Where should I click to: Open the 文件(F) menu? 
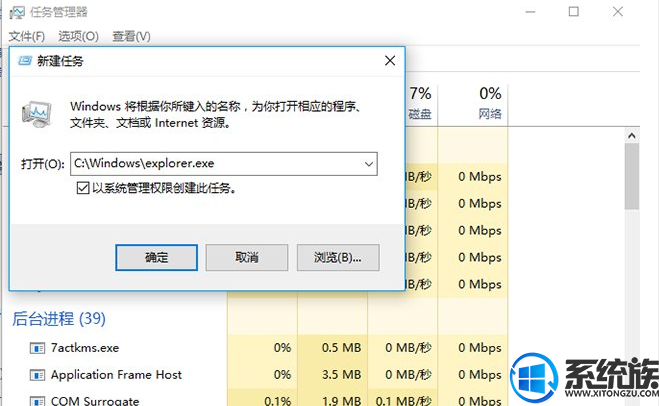[x=26, y=37]
